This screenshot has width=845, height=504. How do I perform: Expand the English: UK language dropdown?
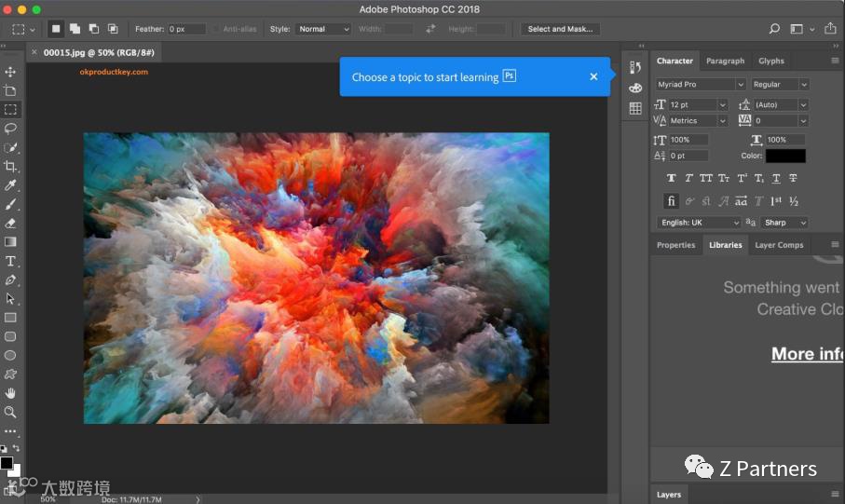point(698,223)
